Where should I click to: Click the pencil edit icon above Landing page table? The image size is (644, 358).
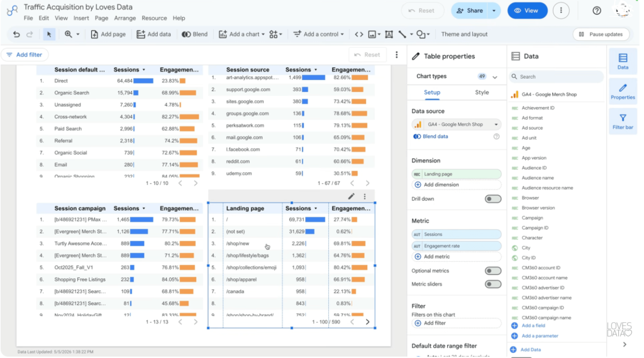coord(351,196)
